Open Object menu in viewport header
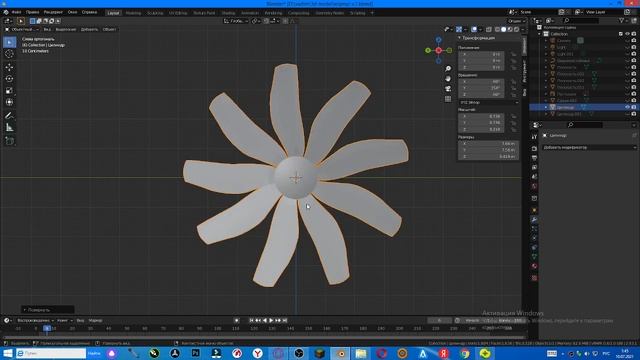 (x=109, y=29)
